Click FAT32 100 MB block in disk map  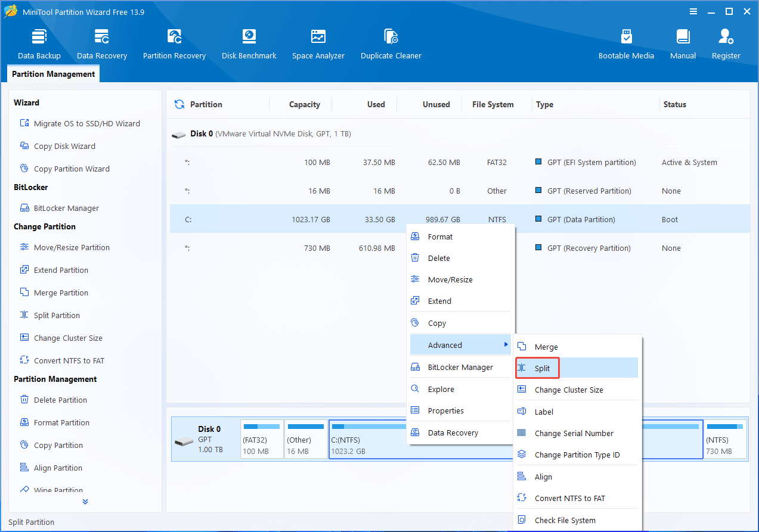262,439
